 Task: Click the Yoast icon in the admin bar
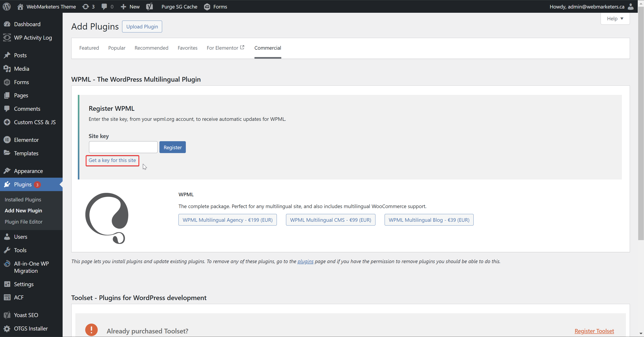[x=150, y=6]
